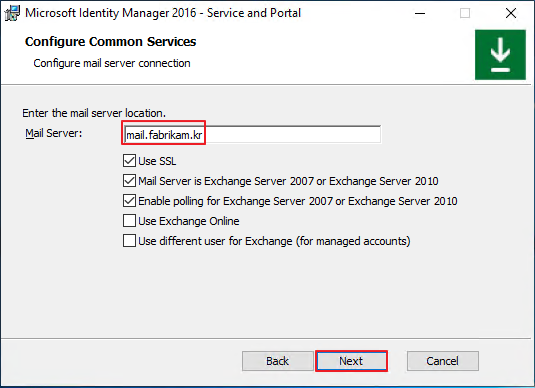Click the installer icon in title bar
This screenshot has width=535, height=388.
pos(12,13)
